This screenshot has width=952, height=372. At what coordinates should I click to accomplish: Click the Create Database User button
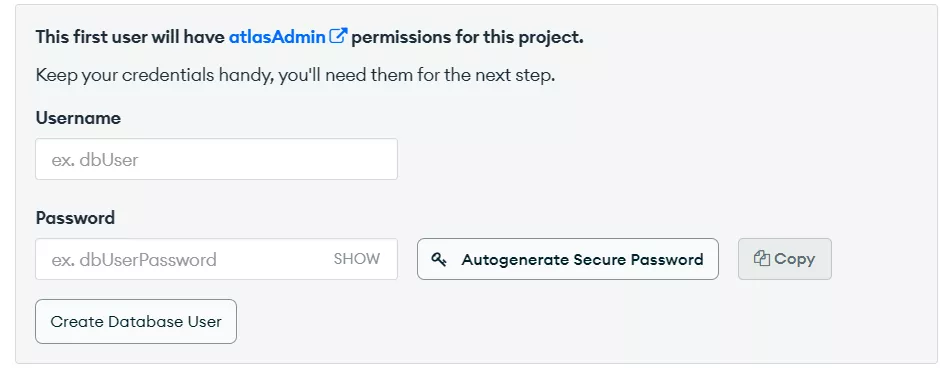136,322
